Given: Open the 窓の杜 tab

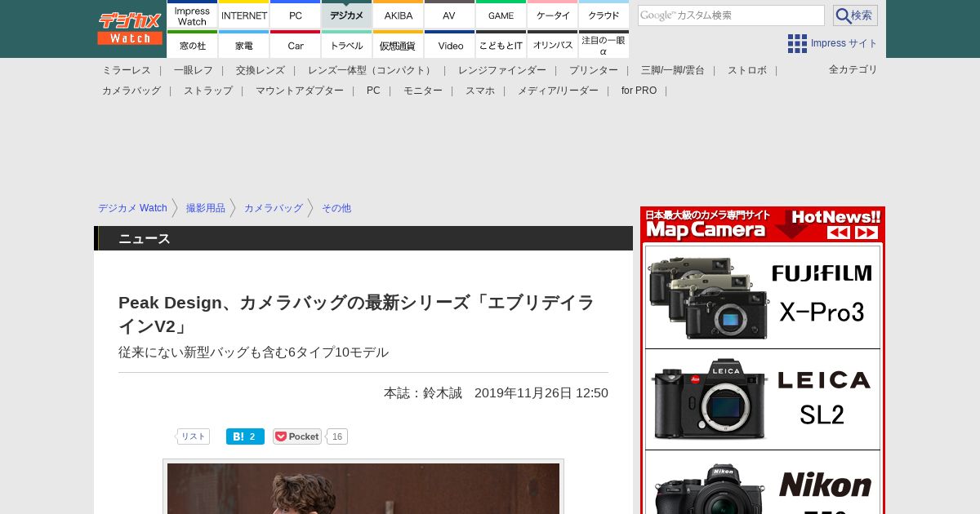Looking at the screenshot, I should (192, 45).
